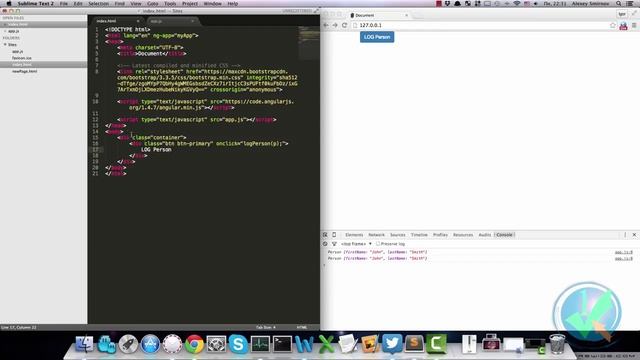Open DevTools more options dots
640x360 pixels.
625,235
